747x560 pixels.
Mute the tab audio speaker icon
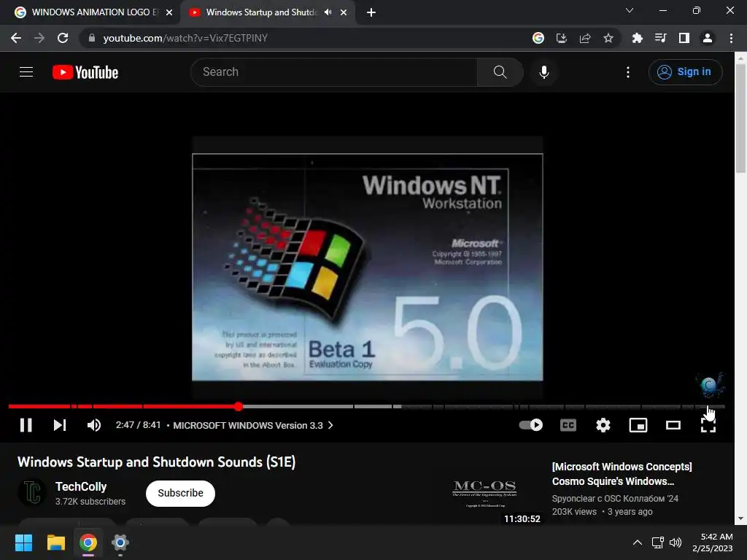328,12
